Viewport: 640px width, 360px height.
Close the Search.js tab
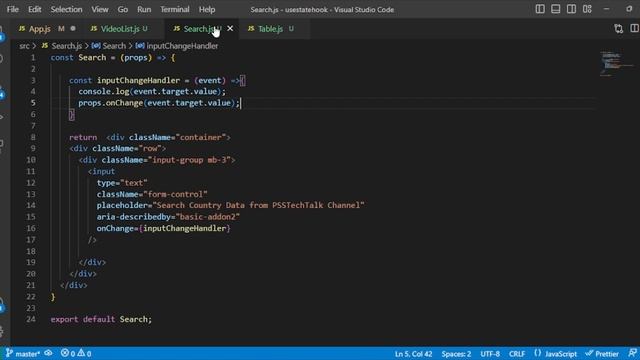230,29
